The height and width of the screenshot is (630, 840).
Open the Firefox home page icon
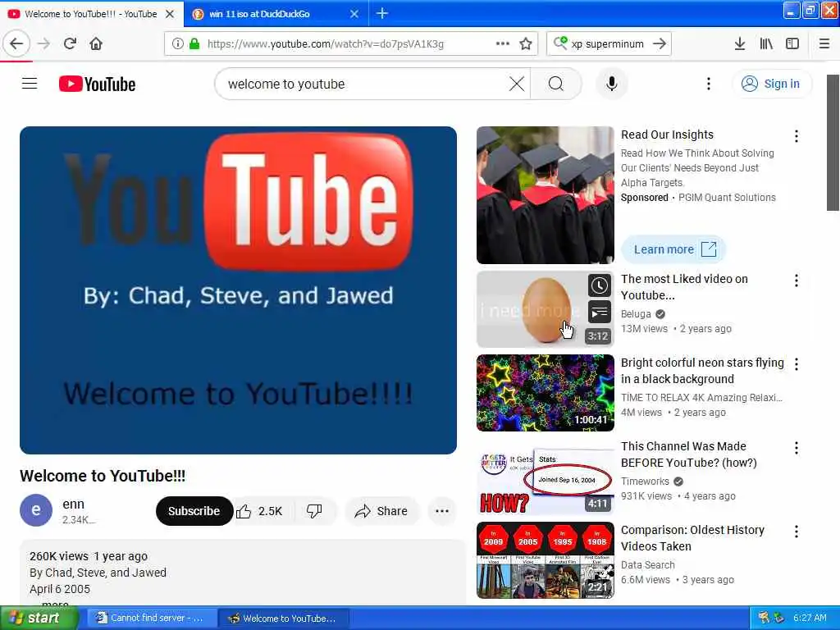(x=96, y=44)
